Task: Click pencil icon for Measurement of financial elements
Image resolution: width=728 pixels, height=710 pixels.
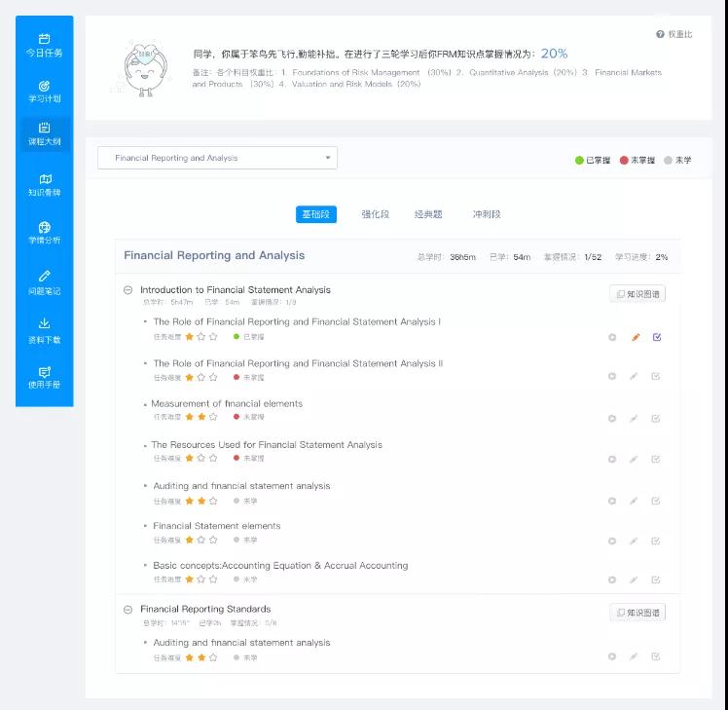Action: [634, 419]
